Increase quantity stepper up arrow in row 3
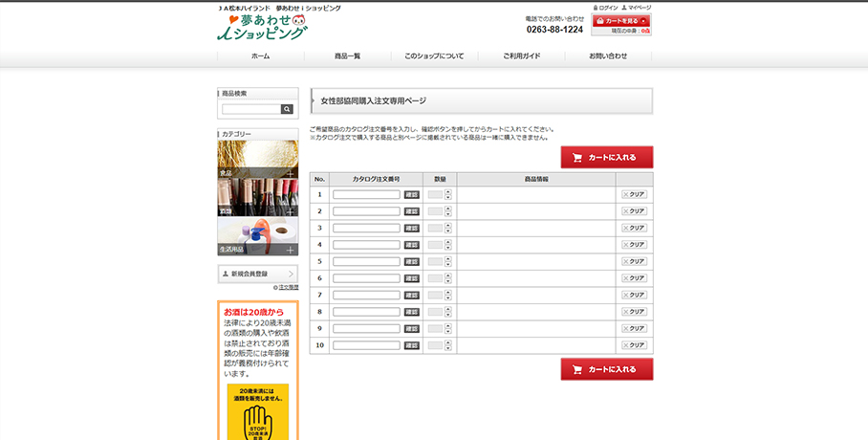This screenshot has width=868, height=440. point(447,226)
